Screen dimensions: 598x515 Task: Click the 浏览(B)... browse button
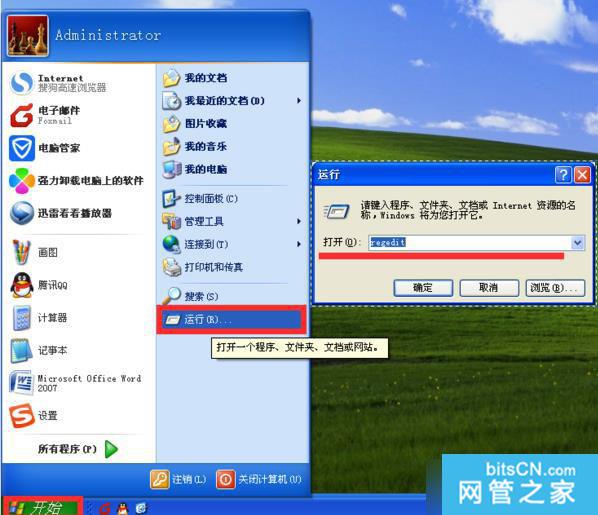click(x=556, y=288)
